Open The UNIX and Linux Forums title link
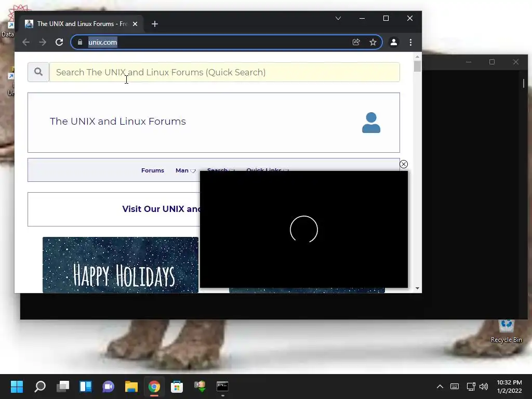532x399 pixels. [x=118, y=121]
